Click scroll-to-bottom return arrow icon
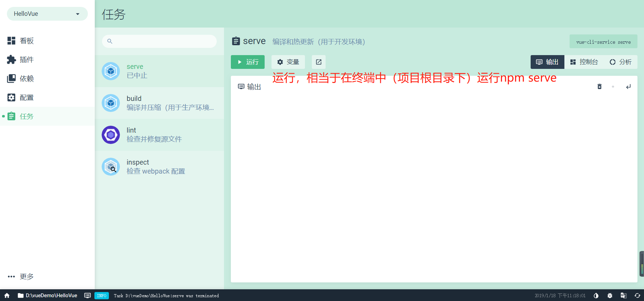644x301 pixels. click(628, 86)
